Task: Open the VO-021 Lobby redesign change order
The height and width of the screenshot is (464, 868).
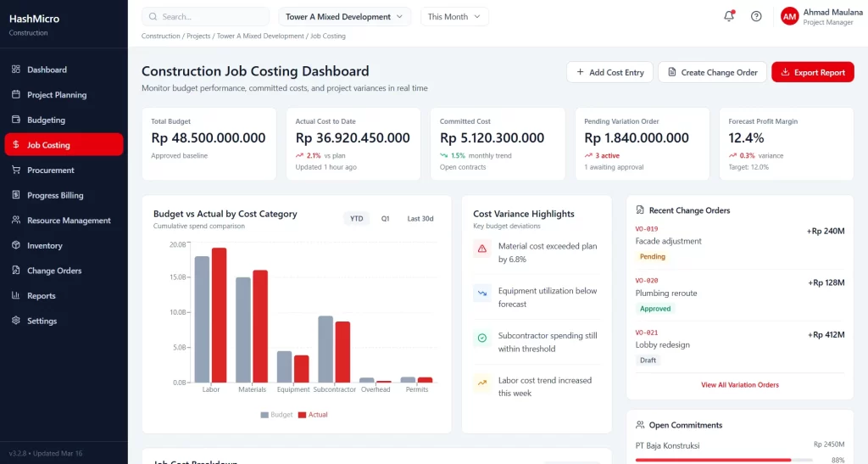Action: click(739, 347)
